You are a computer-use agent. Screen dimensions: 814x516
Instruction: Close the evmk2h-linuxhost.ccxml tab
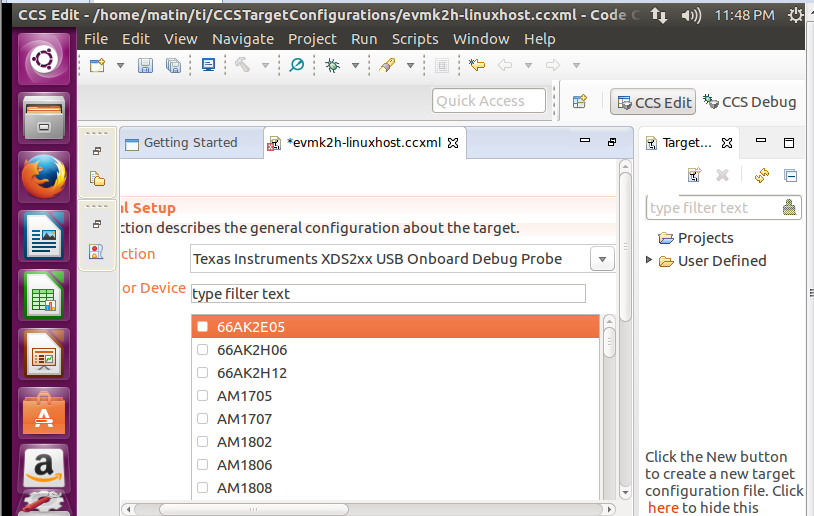coord(453,143)
